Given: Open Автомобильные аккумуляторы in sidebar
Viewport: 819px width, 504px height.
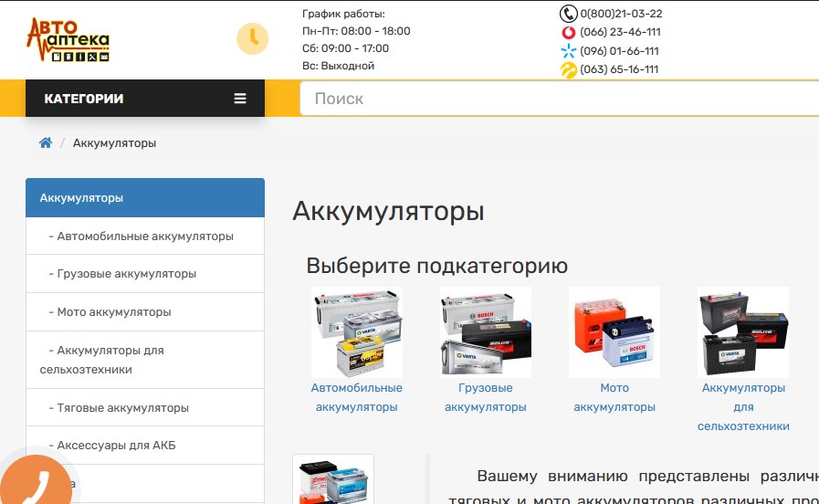Looking at the screenshot, I should 145,236.
